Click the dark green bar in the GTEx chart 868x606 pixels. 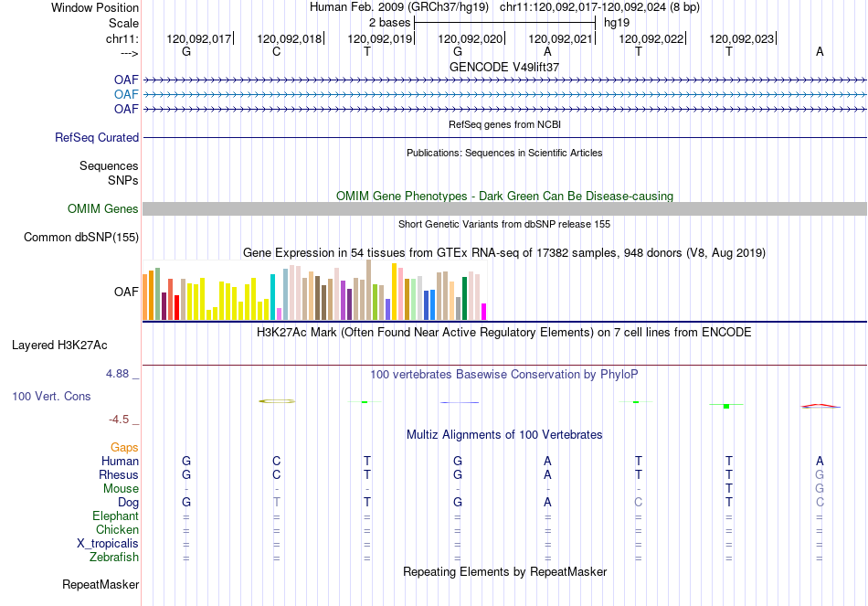coord(464,298)
